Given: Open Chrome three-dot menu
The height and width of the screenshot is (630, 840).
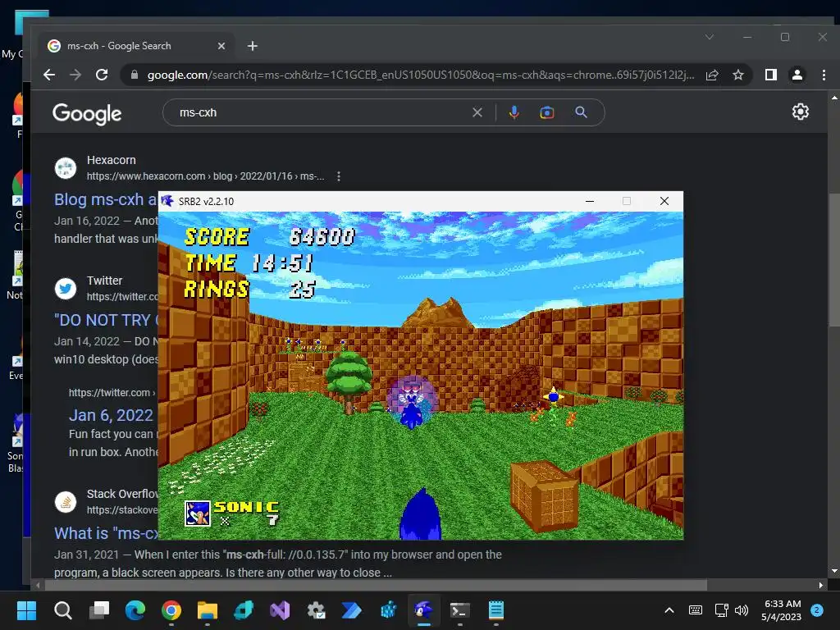Looking at the screenshot, I should (824, 75).
